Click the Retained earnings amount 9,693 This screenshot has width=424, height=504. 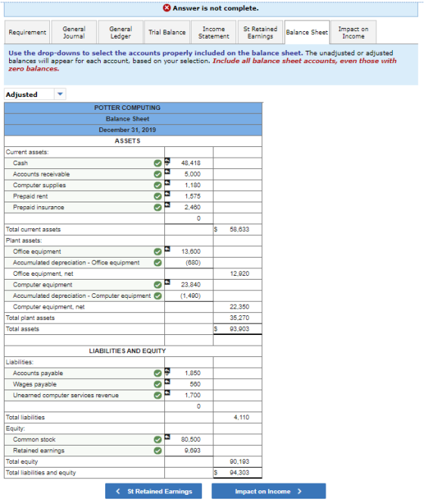pos(192,450)
